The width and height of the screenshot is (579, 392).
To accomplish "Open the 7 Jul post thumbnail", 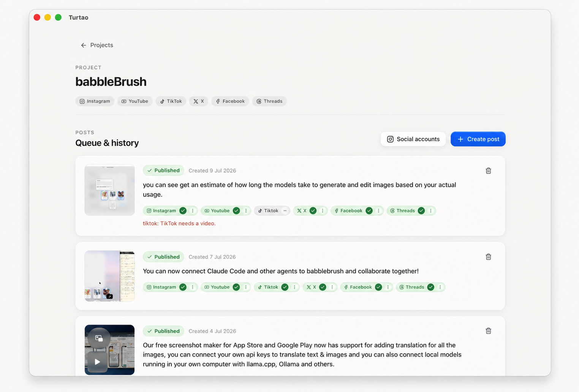I will click(109, 276).
